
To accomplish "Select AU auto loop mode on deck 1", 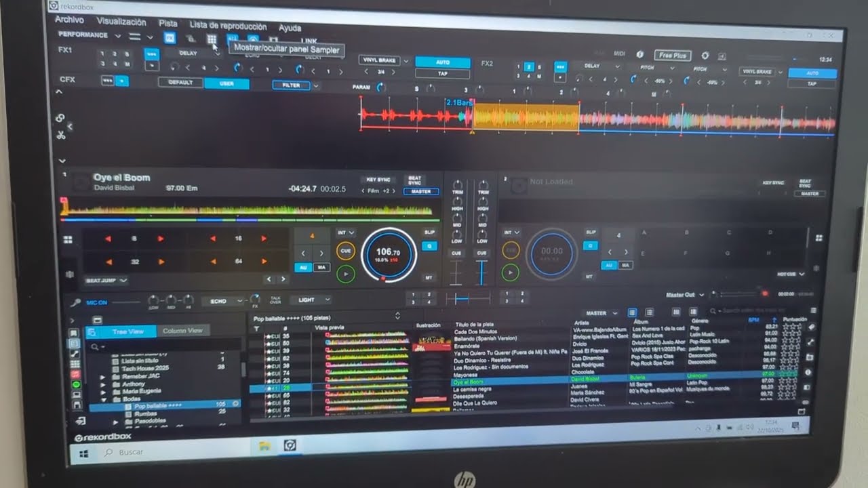I will [x=304, y=268].
